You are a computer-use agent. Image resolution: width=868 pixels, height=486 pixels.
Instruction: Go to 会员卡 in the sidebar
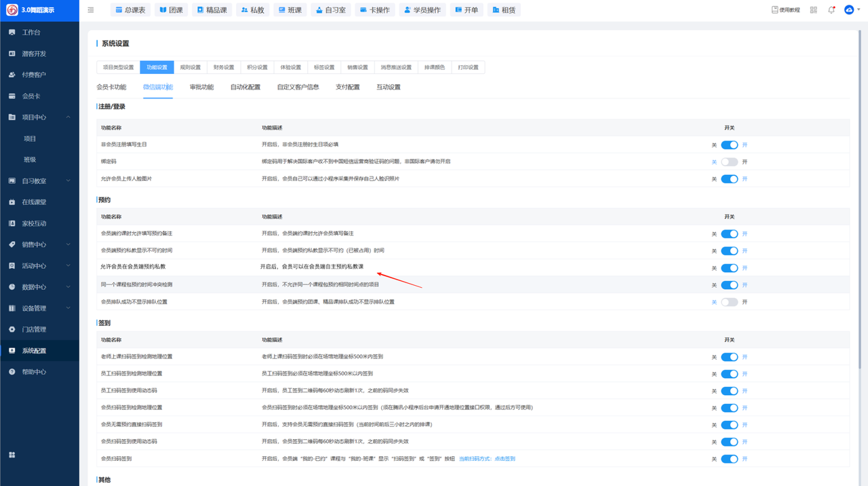pos(31,96)
